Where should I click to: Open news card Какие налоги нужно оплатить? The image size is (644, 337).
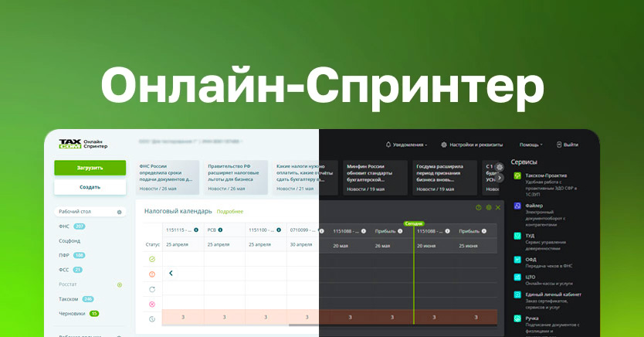(x=305, y=177)
